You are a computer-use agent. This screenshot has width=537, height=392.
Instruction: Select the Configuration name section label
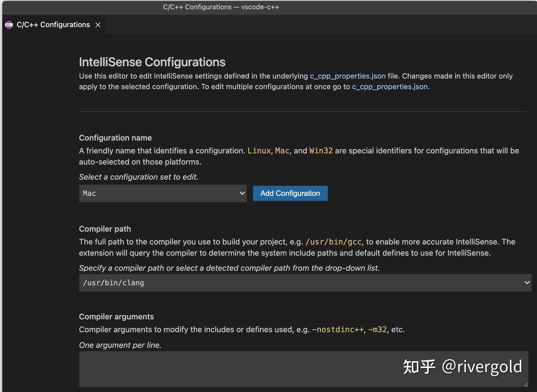point(115,137)
